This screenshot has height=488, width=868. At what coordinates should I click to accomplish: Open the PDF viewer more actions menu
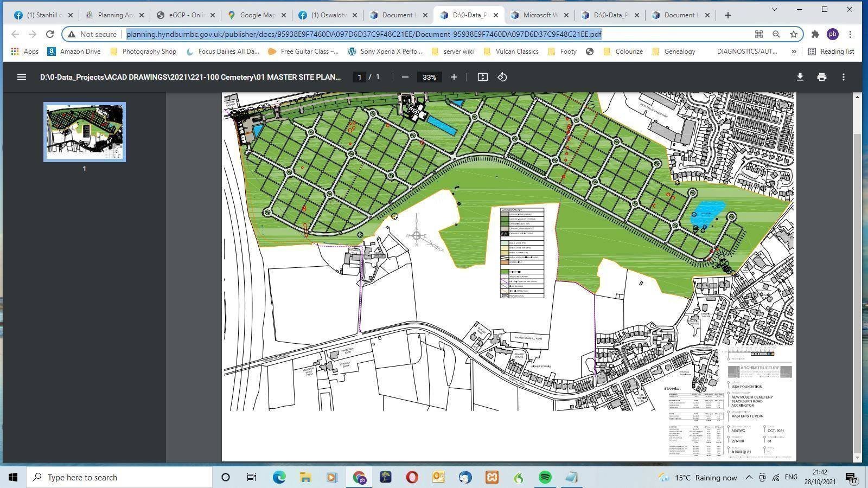843,77
